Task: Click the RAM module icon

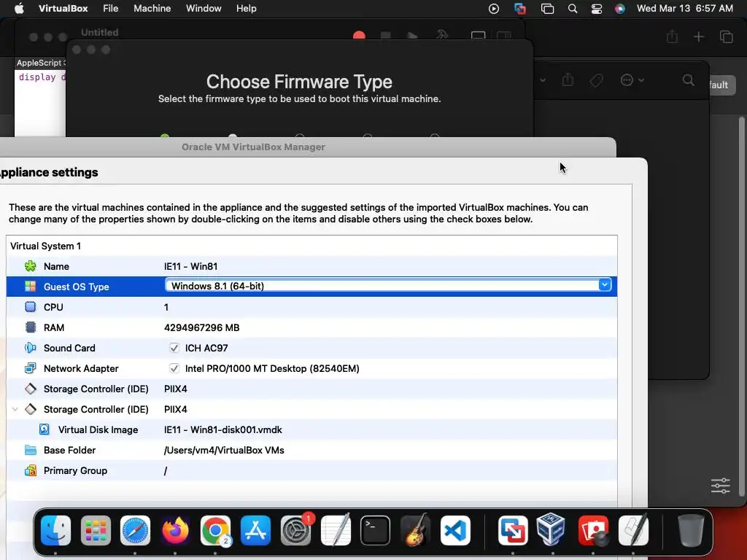Action: point(31,327)
